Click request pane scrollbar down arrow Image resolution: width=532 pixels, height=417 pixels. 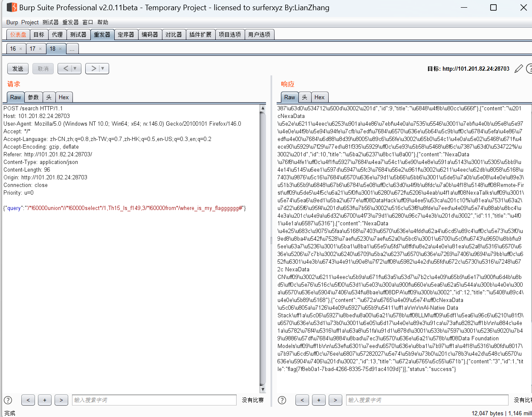[x=263, y=389]
